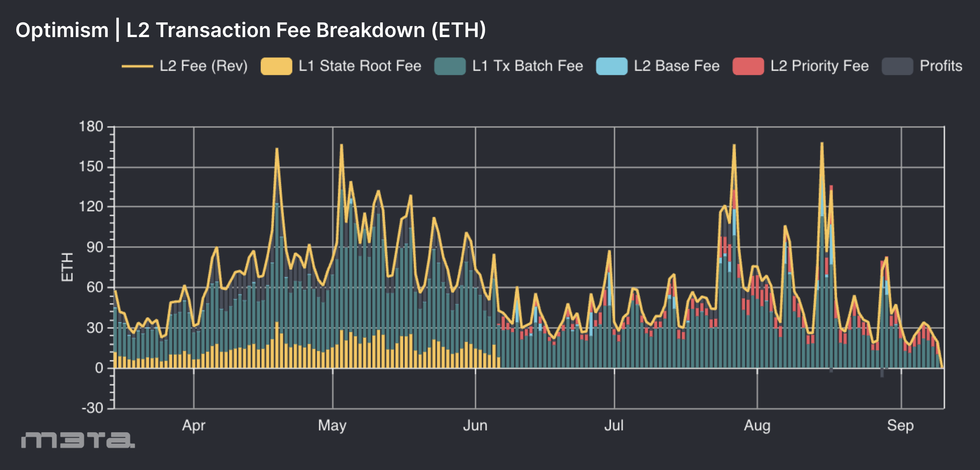Click the L2 Fee (Rev) line legend icon

pos(137,66)
